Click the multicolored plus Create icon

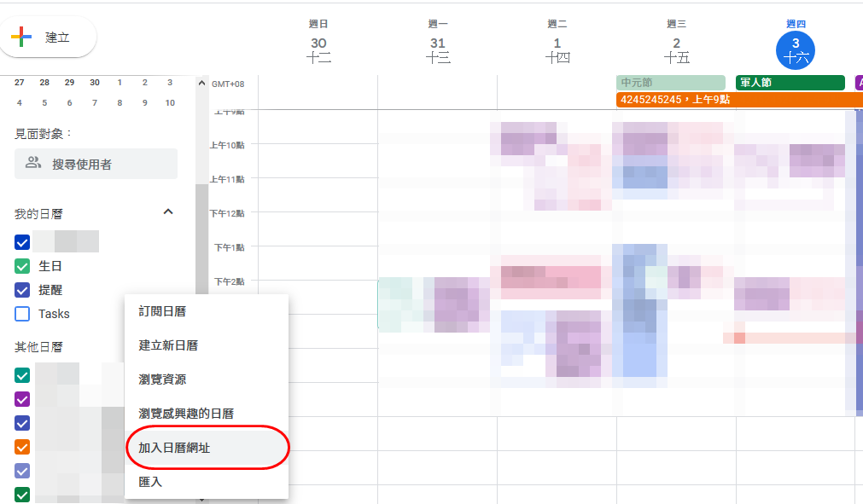click(x=21, y=36)
